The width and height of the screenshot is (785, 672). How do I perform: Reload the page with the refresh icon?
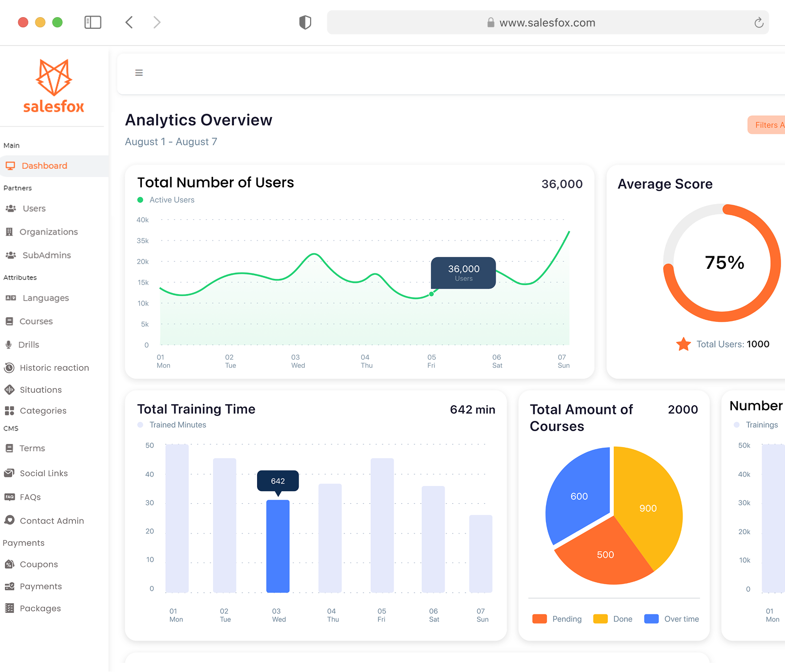point(759,23)
